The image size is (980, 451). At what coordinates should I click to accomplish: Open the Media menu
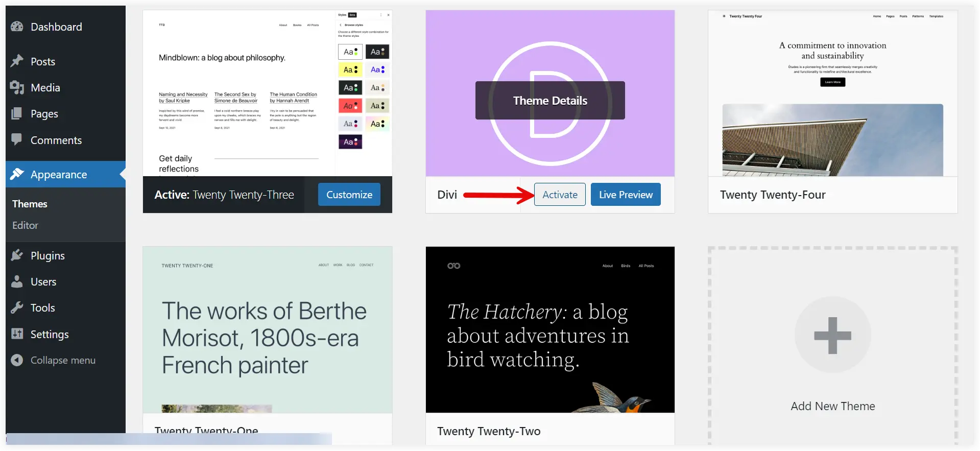(65, 88)
